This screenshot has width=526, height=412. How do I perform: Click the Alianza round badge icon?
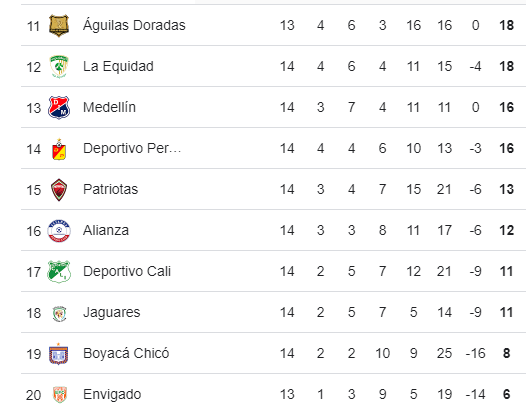click(x=59, y=231)
